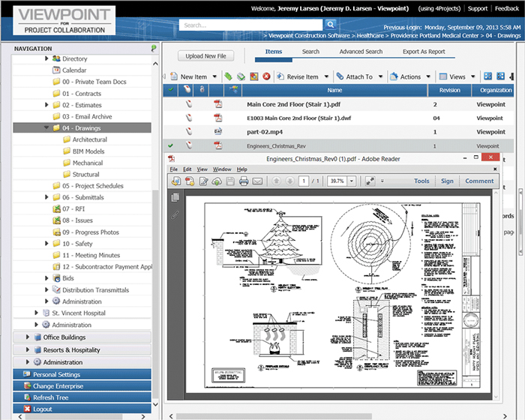Viewport: 525px width, 420px height.
Task: Click the Feedback link in the header
Action: click(507, 8)
